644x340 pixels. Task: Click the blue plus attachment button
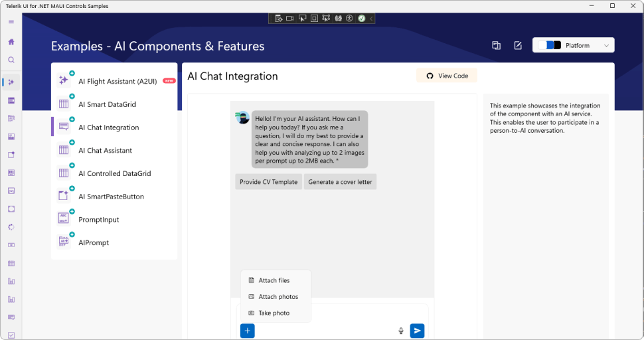click(247, 331)
